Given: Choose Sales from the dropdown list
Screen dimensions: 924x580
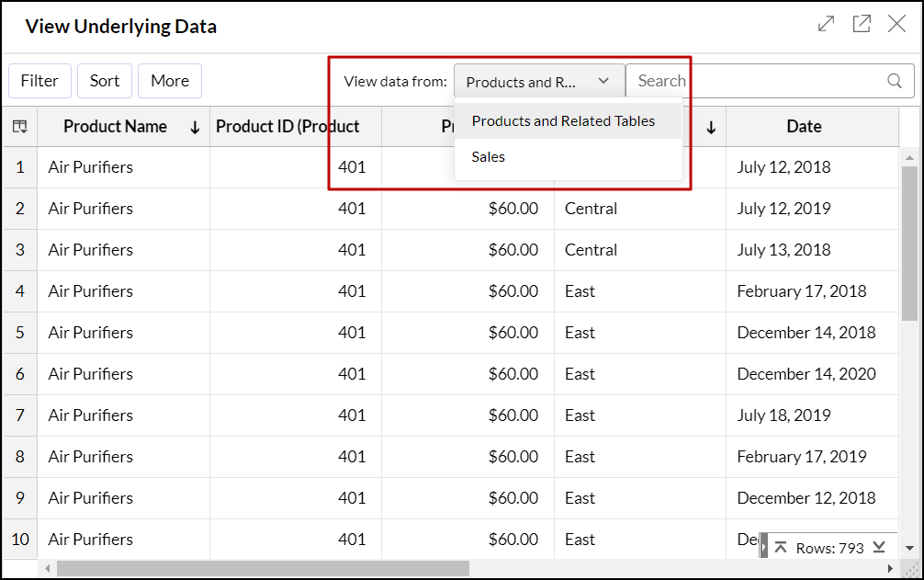Looking at the screenshot, I should [x=489, y=157].
